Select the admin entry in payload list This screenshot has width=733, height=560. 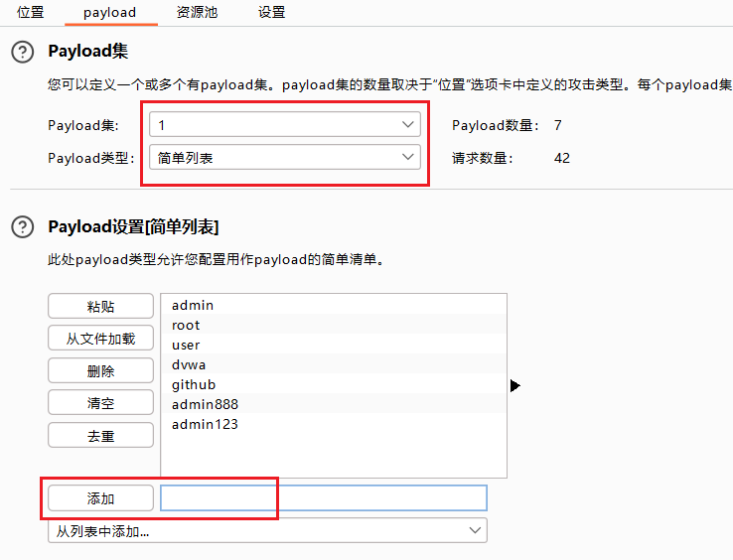pyautogui.click(x=193, y=306)
